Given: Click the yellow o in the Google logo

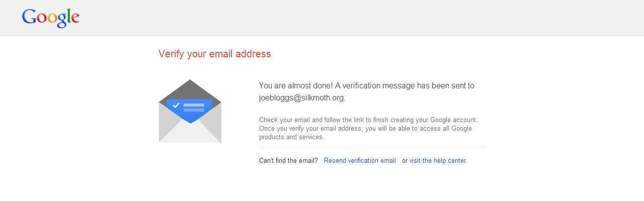Looking at the screenshot, I should click(51, 19).
